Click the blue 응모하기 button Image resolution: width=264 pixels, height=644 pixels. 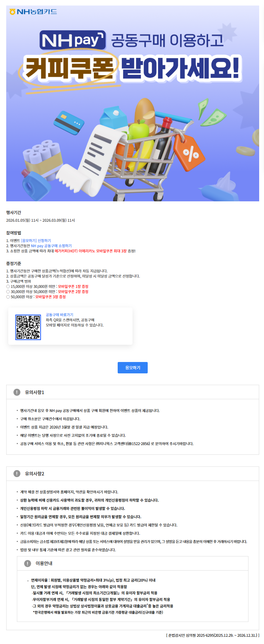pos(133,368)
